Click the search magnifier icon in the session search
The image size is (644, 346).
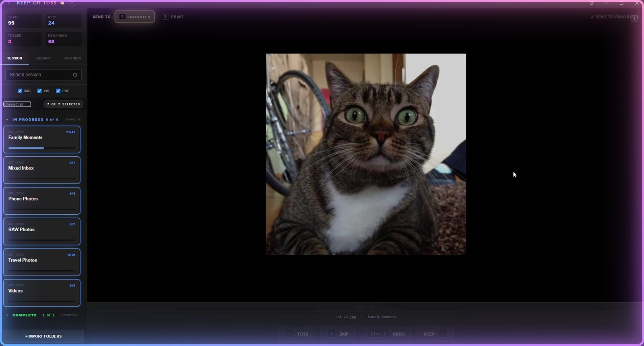click(75, 75)
